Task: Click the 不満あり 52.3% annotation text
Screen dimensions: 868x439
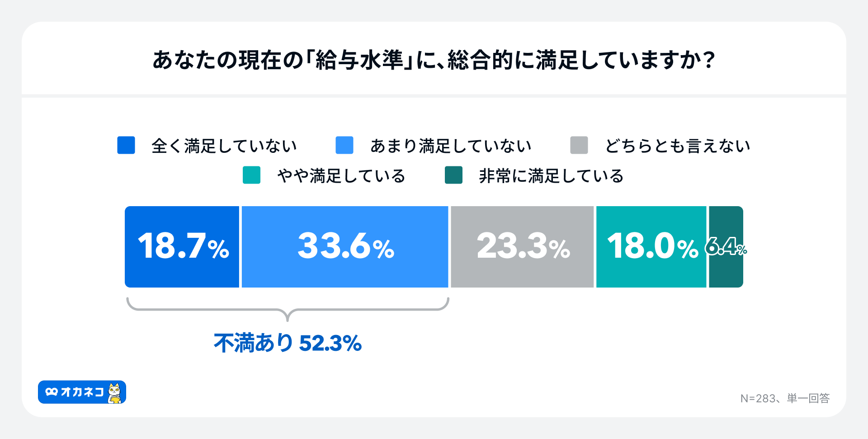Action: (x=288, y=343)
